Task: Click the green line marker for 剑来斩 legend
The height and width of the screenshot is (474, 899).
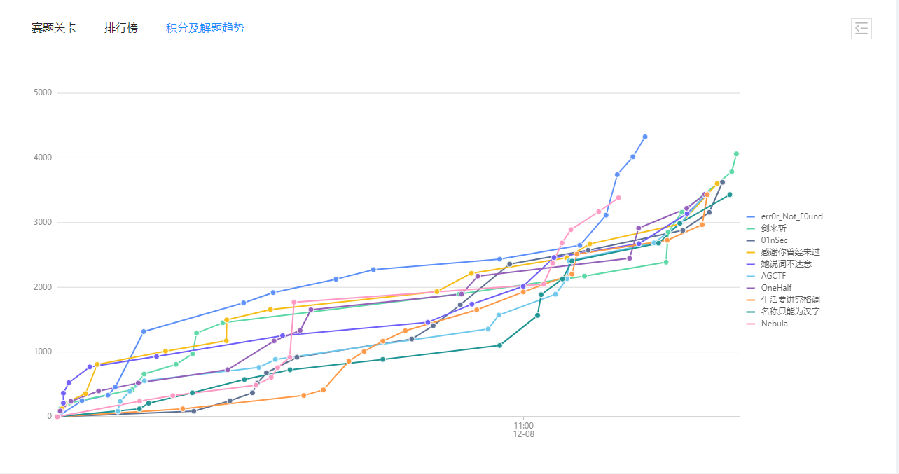Action: tap(752, 229)
